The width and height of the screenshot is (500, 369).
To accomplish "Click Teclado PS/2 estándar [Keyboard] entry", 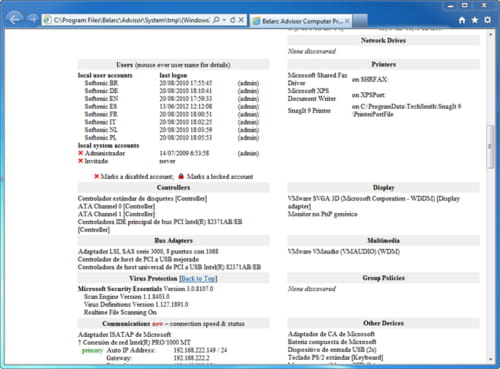I will (336, 357).
